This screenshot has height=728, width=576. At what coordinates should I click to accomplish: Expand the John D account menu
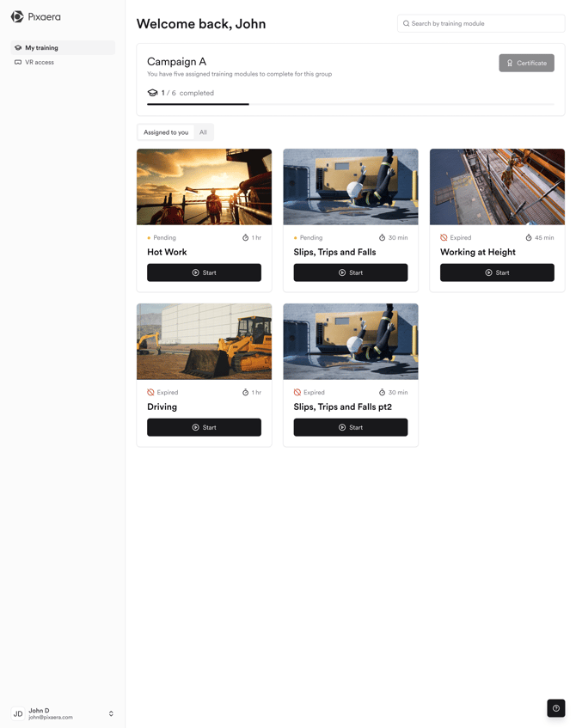tap(111, 713)
